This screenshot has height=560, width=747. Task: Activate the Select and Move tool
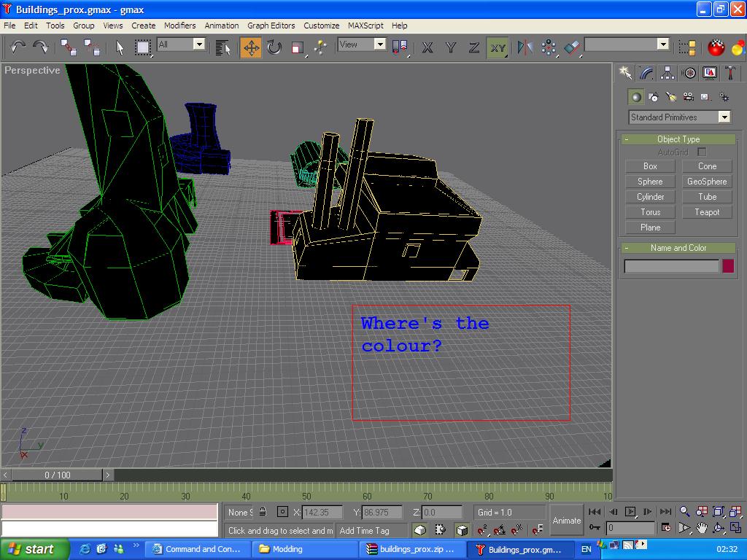[x=251, y=48]
